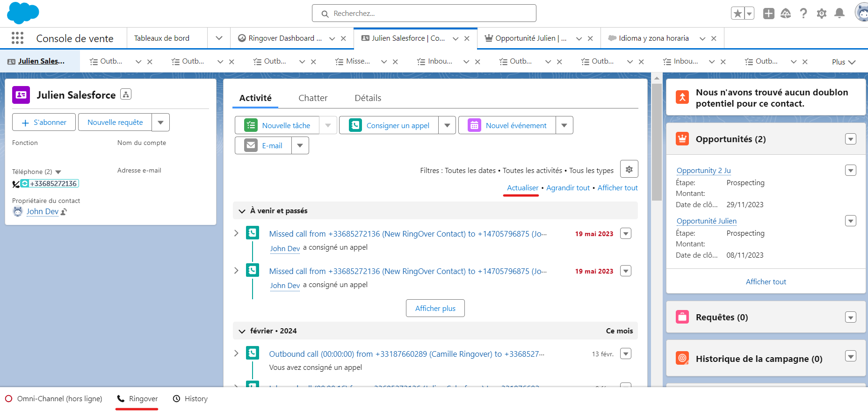Click Afficher tout under Opportunités
The image size is (868, 411).
[x=766, y=281]
